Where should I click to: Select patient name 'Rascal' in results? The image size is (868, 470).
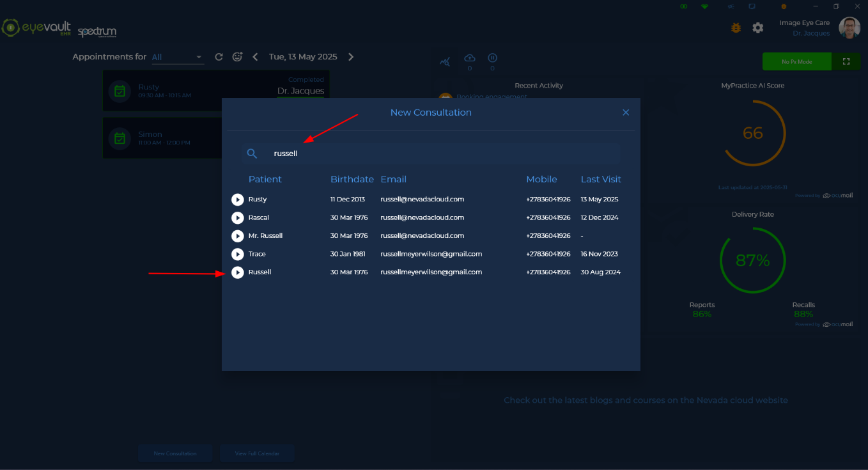[x=258, y=218]
